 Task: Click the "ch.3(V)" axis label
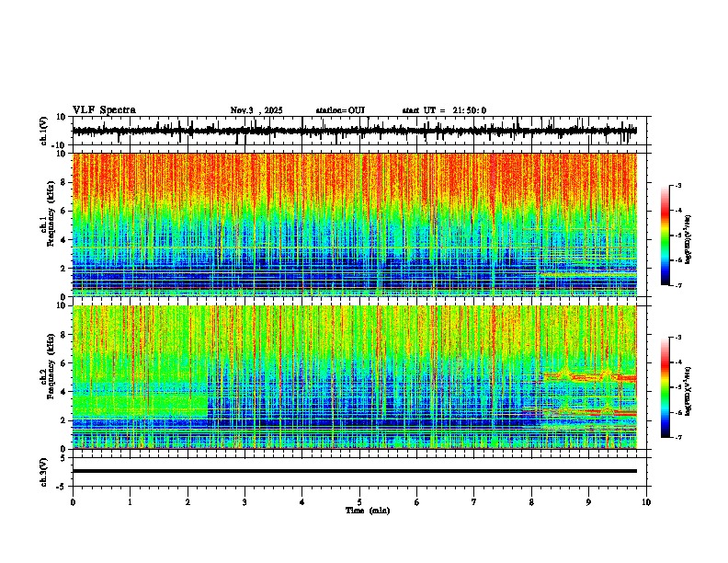pos(44,472)
